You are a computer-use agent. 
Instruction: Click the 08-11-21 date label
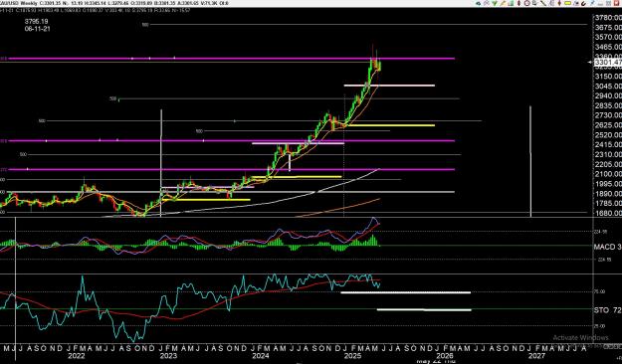(x=37, y=29)
